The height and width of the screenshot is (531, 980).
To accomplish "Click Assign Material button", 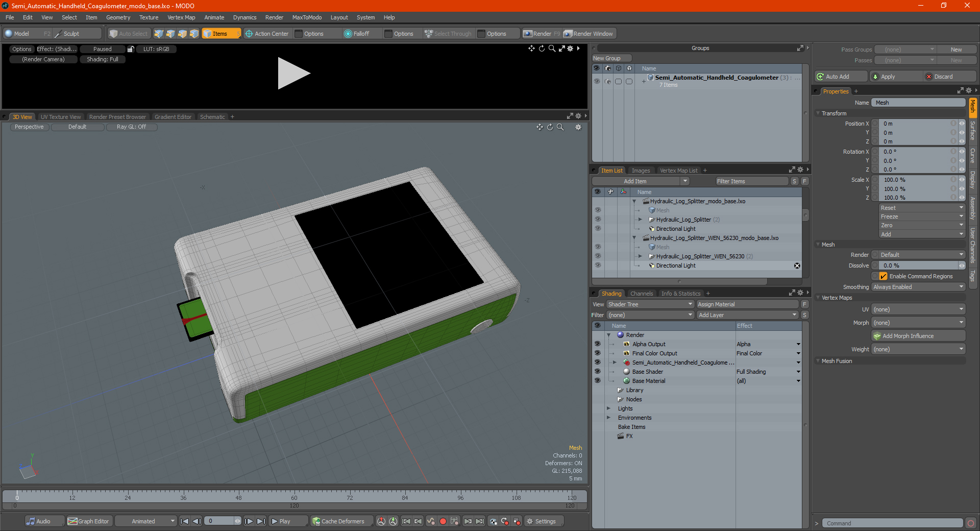I will click(747, 304).
